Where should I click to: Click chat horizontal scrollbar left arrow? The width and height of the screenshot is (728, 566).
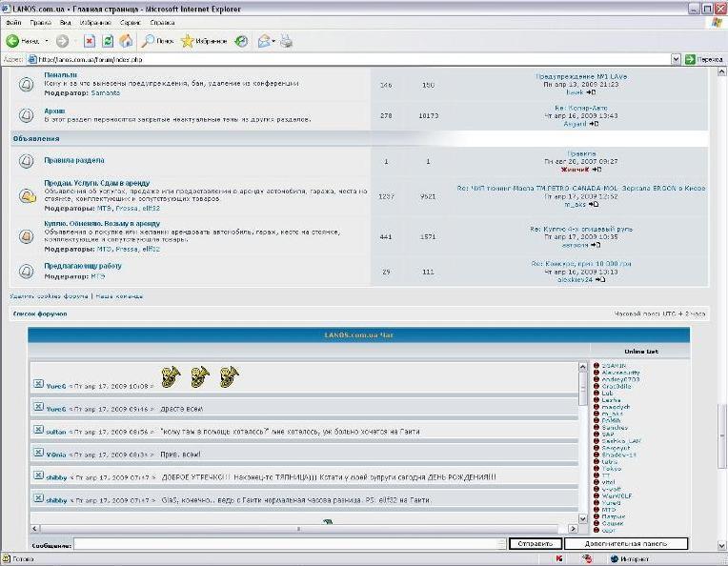(x=35, y=529)
